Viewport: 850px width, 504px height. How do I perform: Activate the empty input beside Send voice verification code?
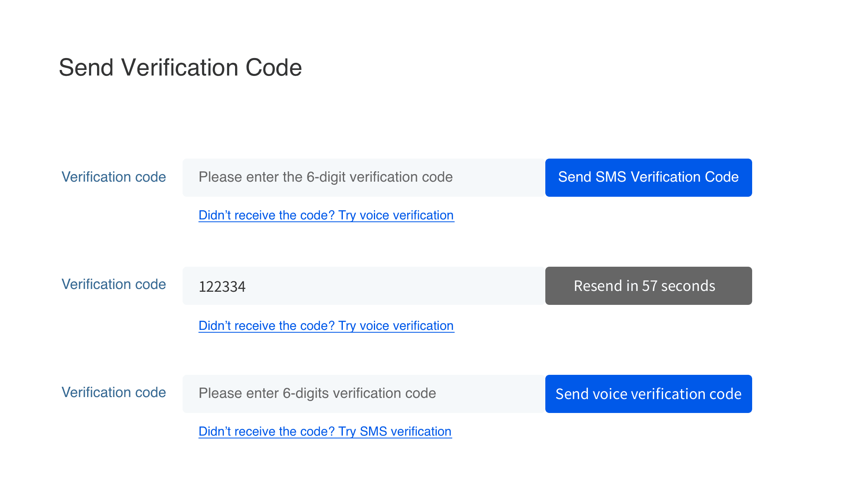[364, 394]
